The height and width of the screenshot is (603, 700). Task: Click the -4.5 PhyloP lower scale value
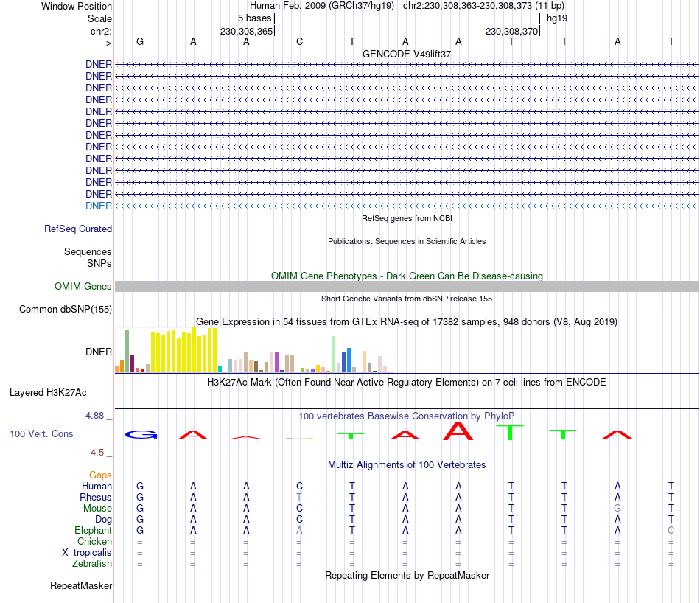96,453
